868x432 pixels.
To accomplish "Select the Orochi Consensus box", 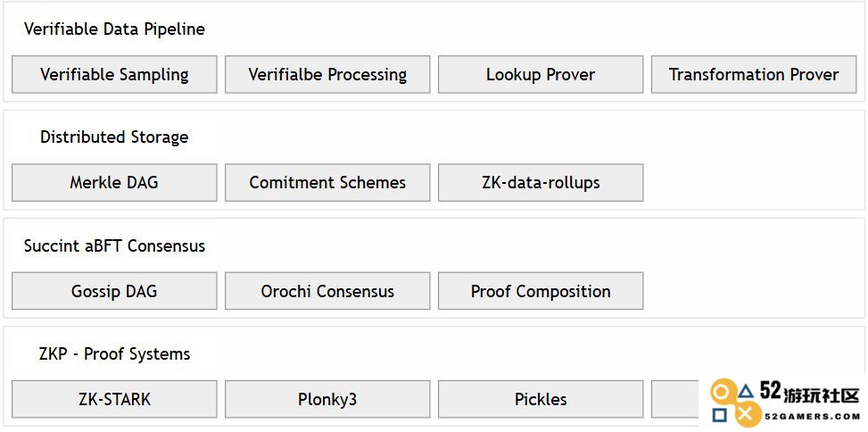I will (x=327, y=291).
